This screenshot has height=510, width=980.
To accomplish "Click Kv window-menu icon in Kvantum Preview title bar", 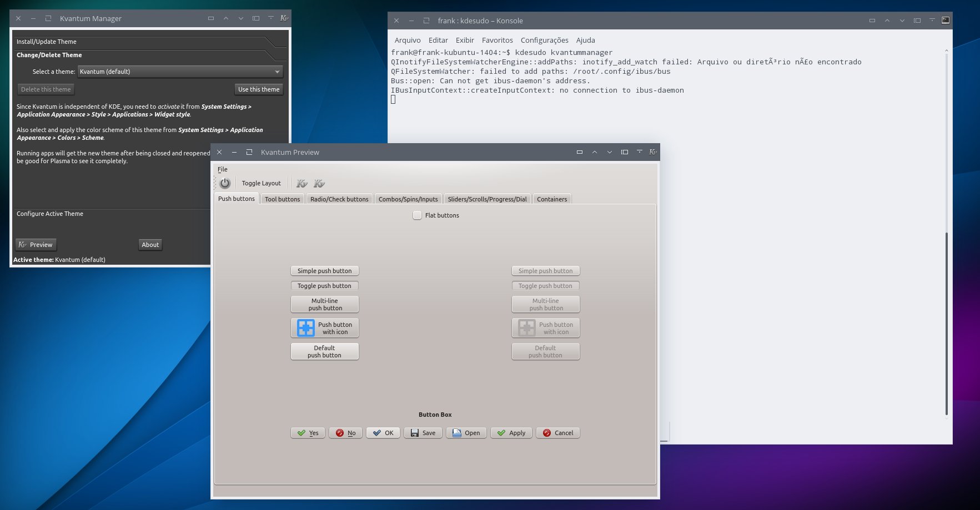I will click(653, 152).
